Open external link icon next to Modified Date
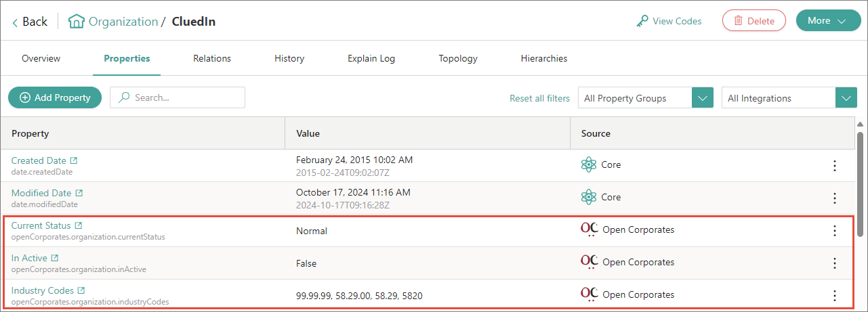Screen dimensions: 868x312 click(x=79, y=193)
